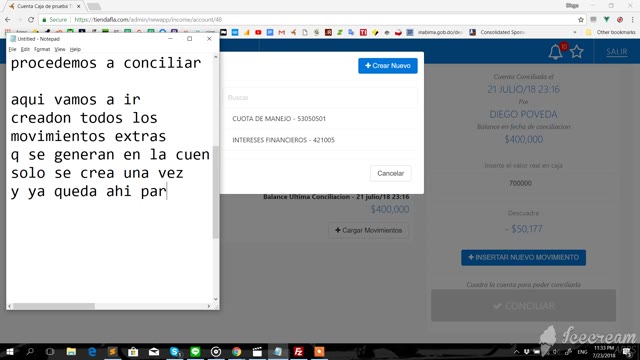Screen dimensions: 640x360
Task: Open Notepad's File menu
Action: tap(12, 49)
